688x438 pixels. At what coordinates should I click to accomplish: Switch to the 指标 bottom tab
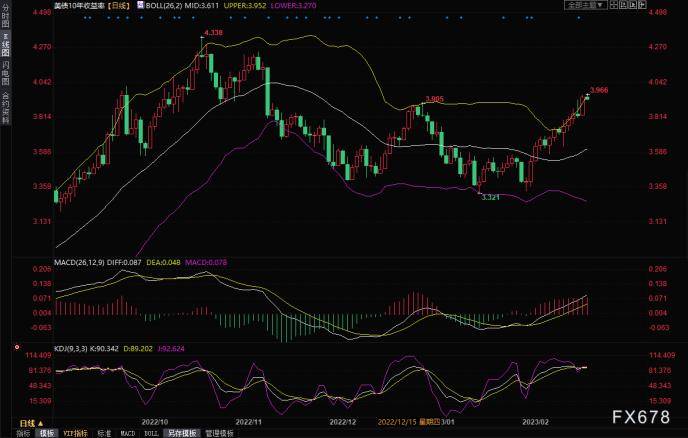pyautogui.click(x=23, y=434)
